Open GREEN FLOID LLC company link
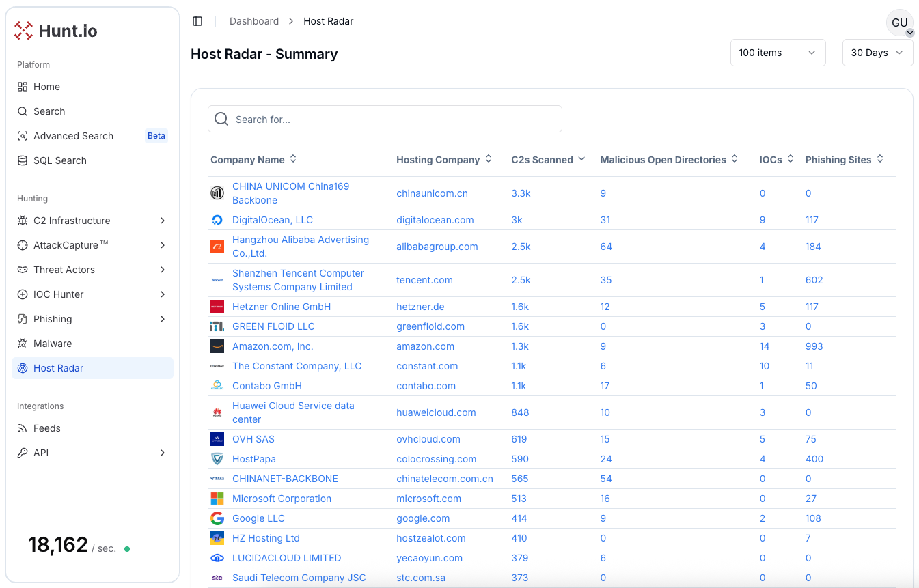 coord(273,326)
